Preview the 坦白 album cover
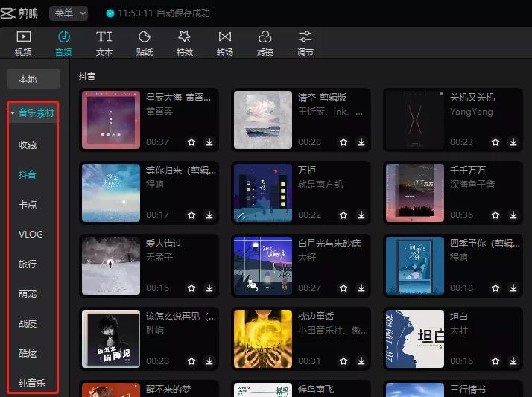532x397 pixels. point(415,339)
